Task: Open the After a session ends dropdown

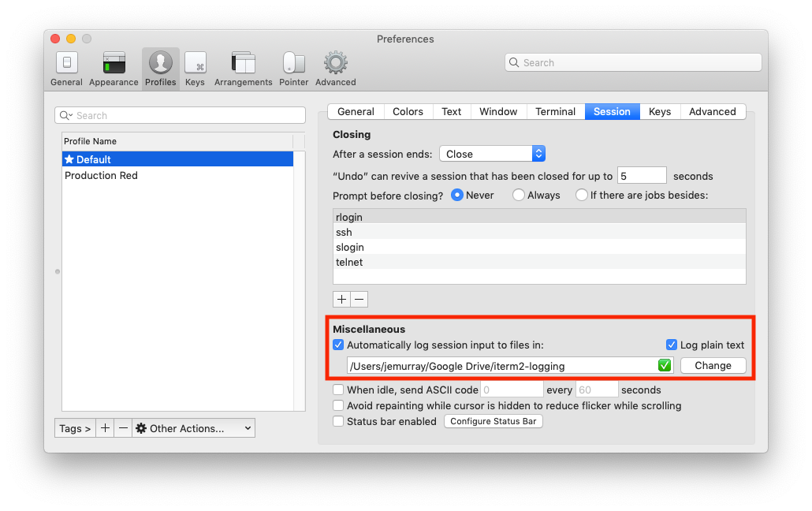Action: point(492,153)
